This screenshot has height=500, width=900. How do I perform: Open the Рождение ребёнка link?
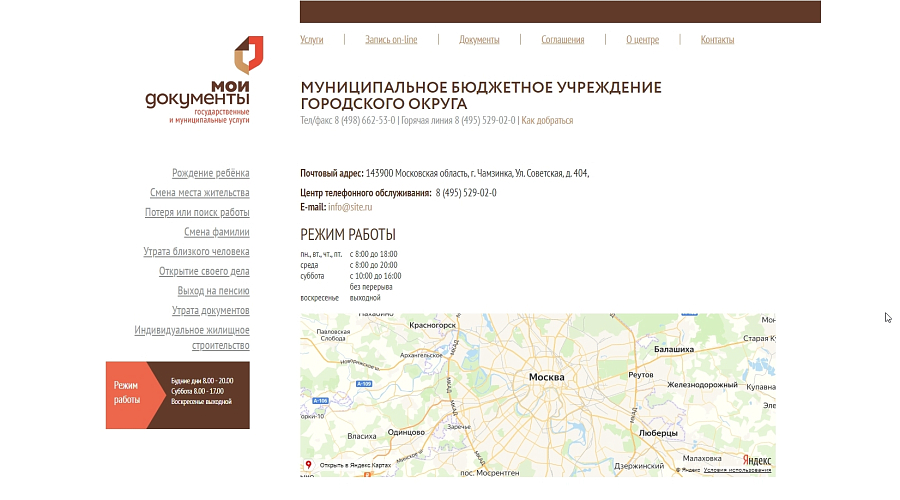point(211,173)
